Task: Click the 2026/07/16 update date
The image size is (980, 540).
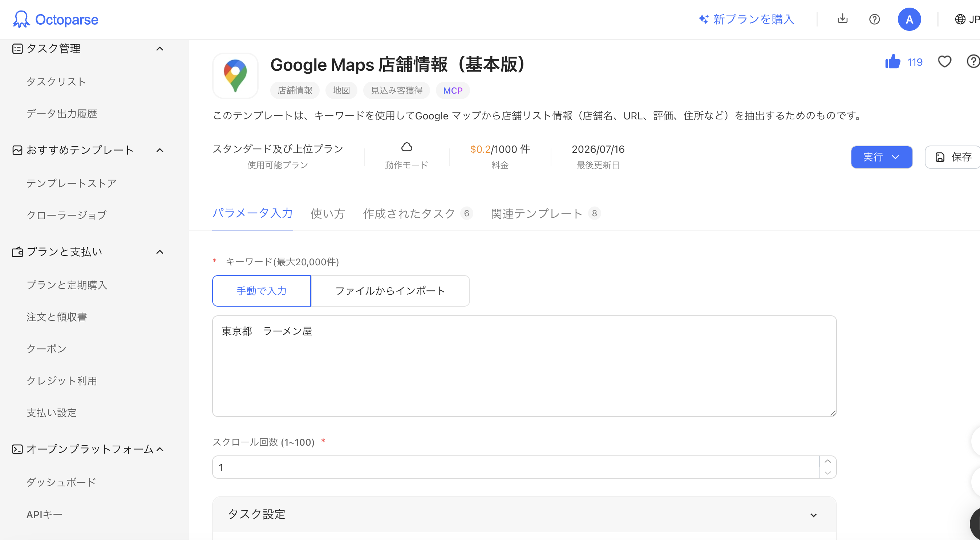Action: point(598,149)
